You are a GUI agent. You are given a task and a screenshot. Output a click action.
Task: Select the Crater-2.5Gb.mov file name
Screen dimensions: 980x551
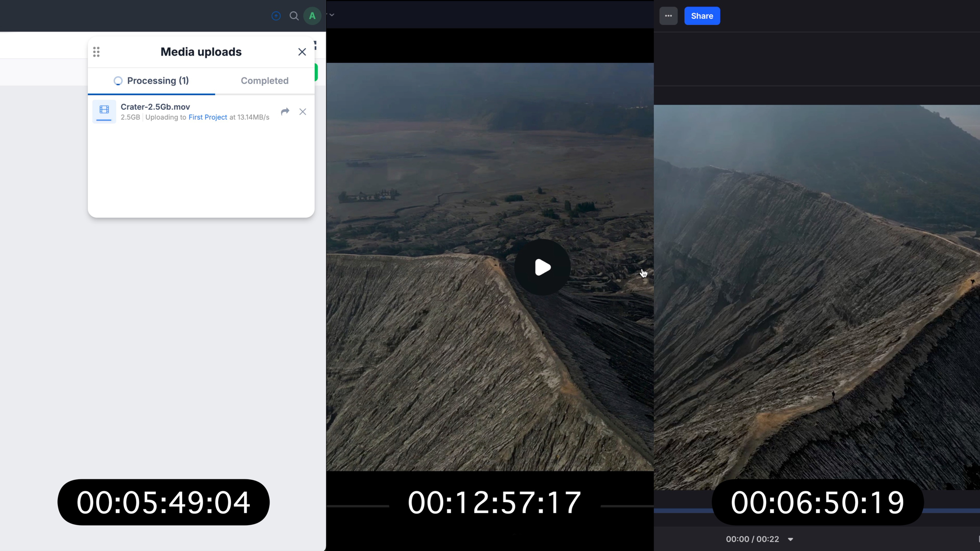[155, 107]
